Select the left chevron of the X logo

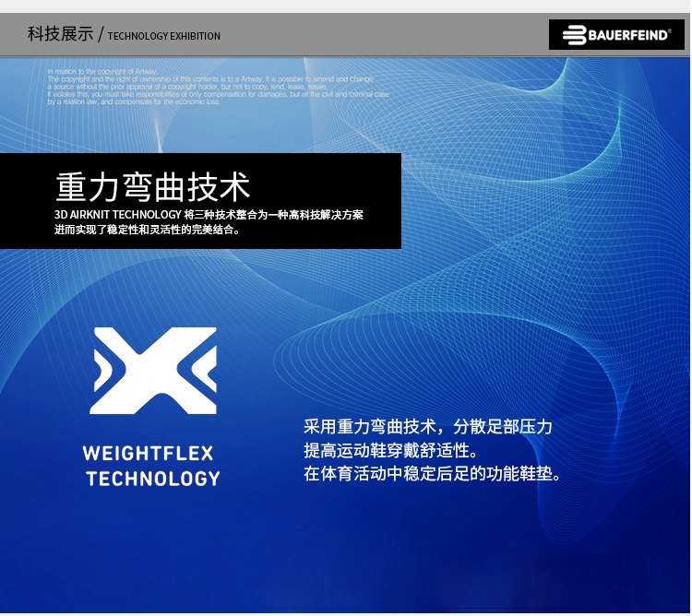[103, 370]
